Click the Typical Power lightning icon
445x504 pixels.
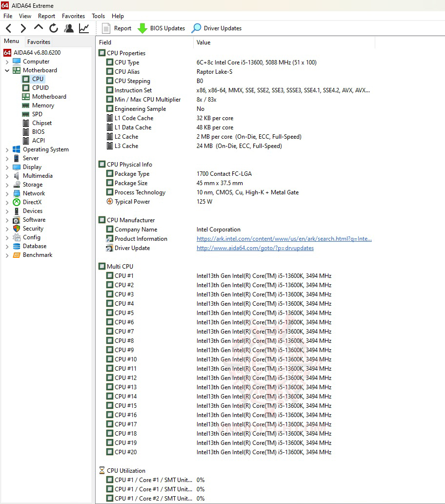point(110,202)
